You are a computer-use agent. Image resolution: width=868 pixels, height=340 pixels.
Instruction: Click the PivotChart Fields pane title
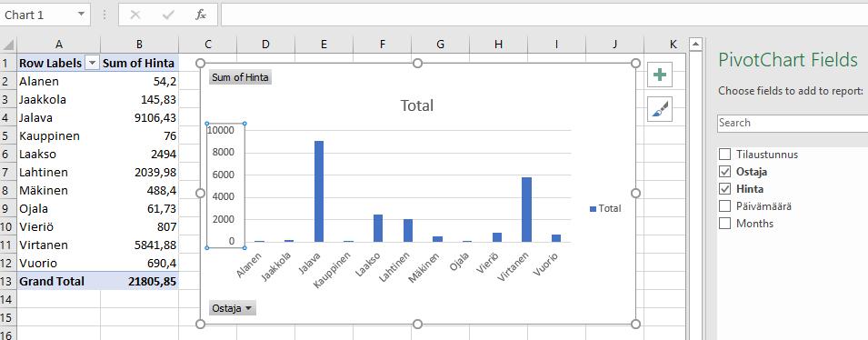click(788, 59)
